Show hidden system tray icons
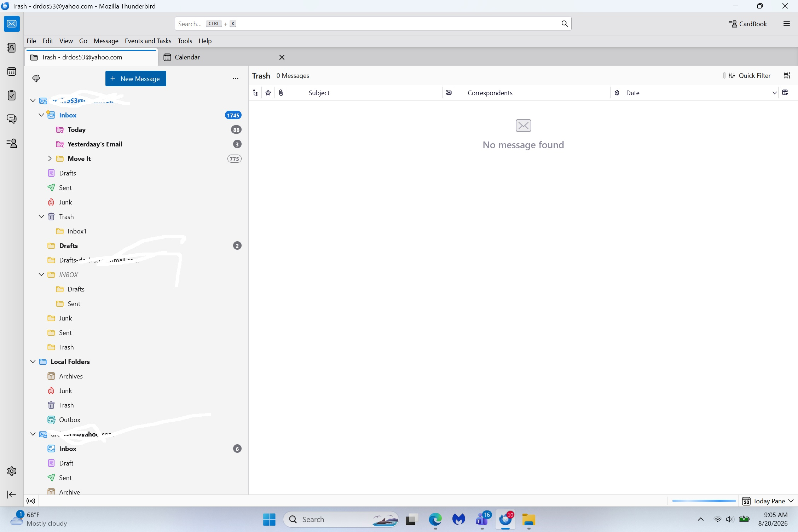Viewport: 798px width, 532px height. click(x=700, y=519)
